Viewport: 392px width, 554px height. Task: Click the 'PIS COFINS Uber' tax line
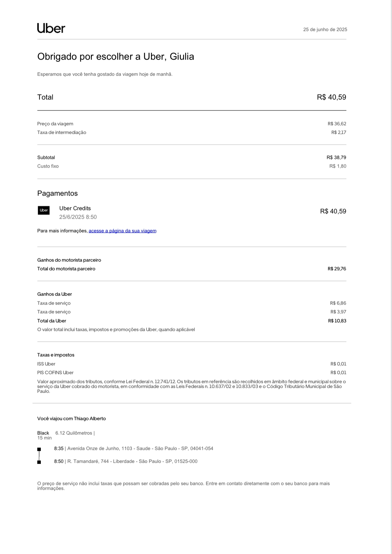[x=55, y=373]
